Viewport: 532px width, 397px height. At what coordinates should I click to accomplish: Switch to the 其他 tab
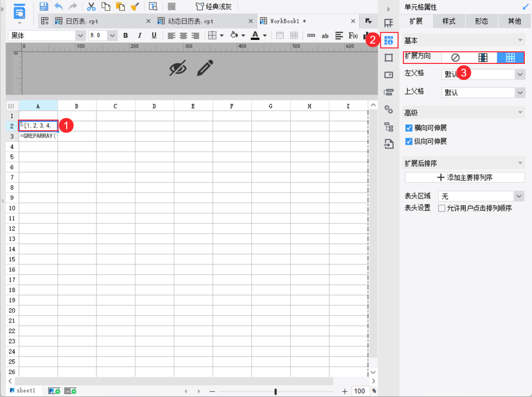click(x=515, y=21)
